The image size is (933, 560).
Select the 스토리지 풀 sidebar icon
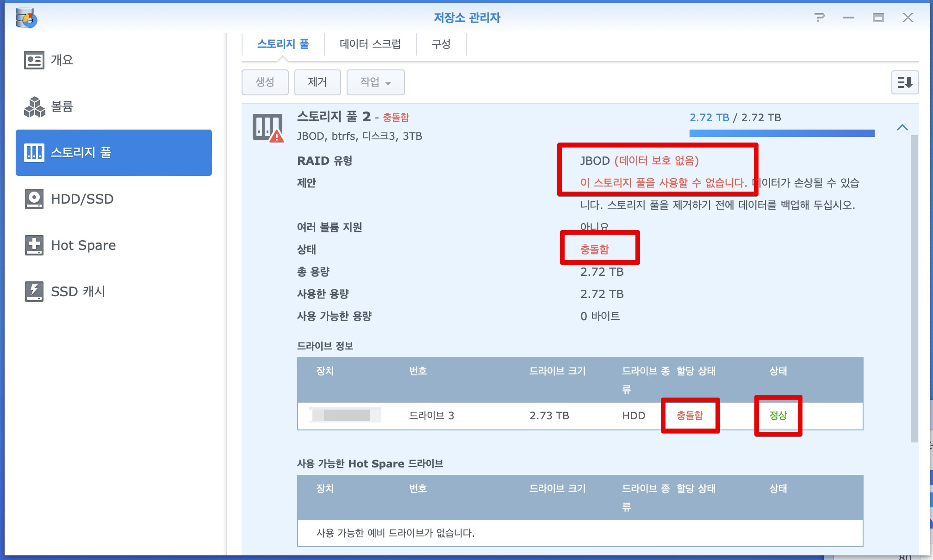pos(34,152)
